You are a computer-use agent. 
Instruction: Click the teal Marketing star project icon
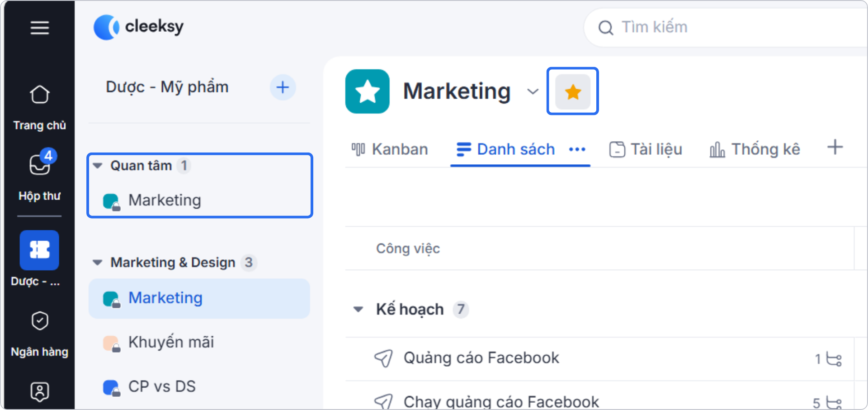367,91
